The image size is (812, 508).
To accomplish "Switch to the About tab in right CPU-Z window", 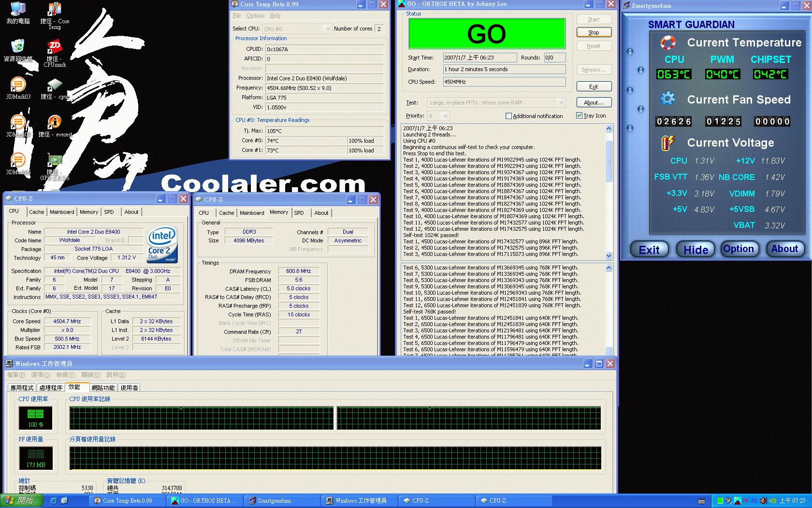I will (x=321, y=213).
